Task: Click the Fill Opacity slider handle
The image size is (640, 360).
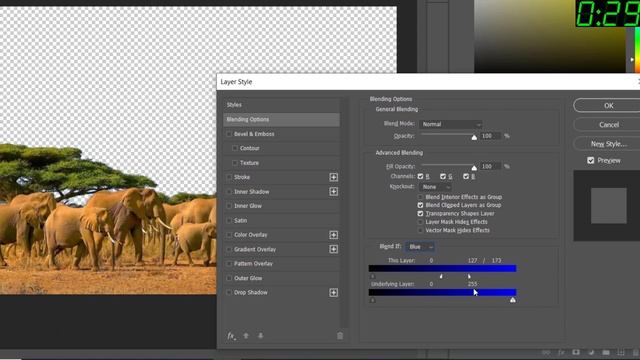Action: tap(474, 168)
